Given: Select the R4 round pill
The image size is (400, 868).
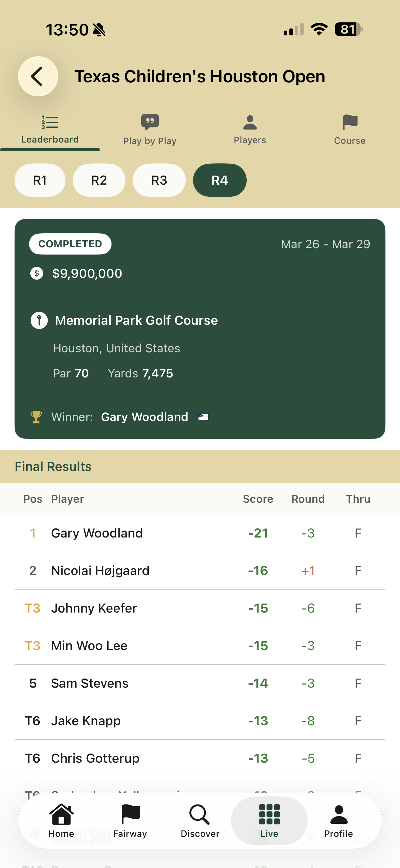Looking at the screenshot, I should [x=220, y=180].
